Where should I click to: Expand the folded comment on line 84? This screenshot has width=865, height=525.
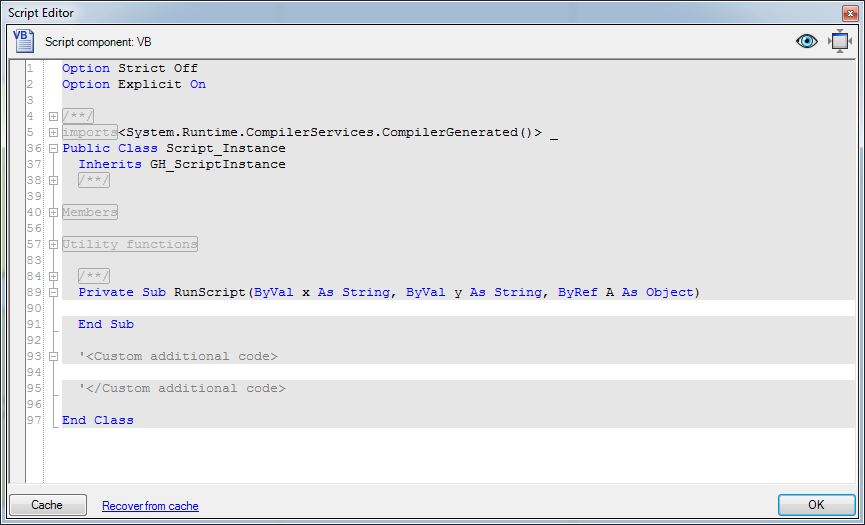[x=54, y=276]
